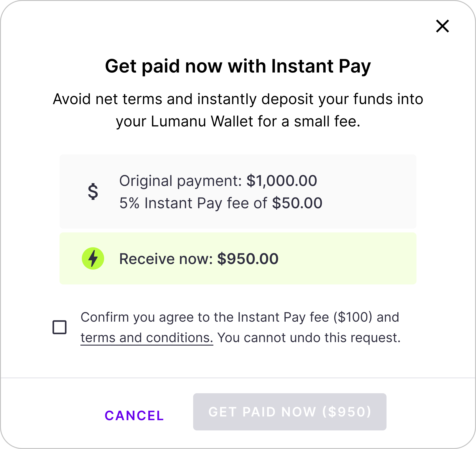Click the dollar sign icon
The height and width of the screenshot is (449, 476).
click(x=93, y=191)
